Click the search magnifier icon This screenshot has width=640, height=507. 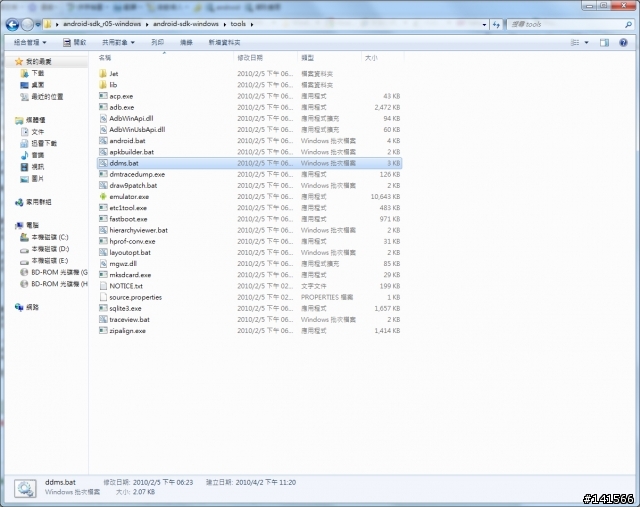pos(628,24)
